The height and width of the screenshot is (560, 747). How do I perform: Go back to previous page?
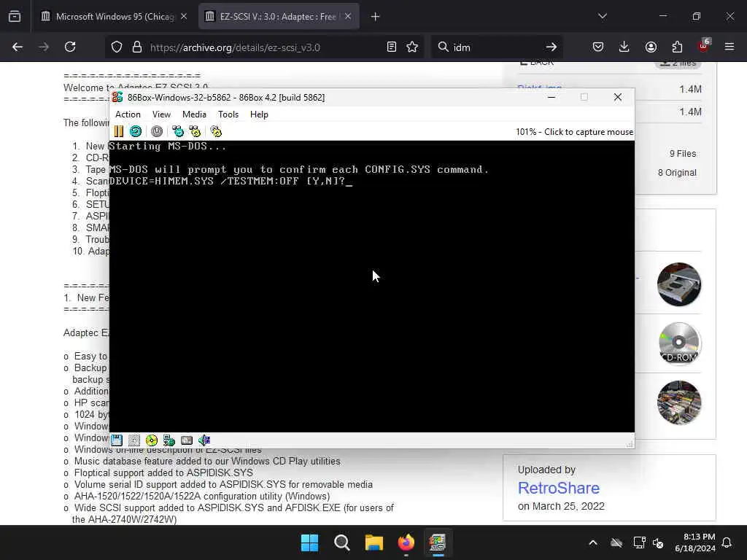coord(18,47)
